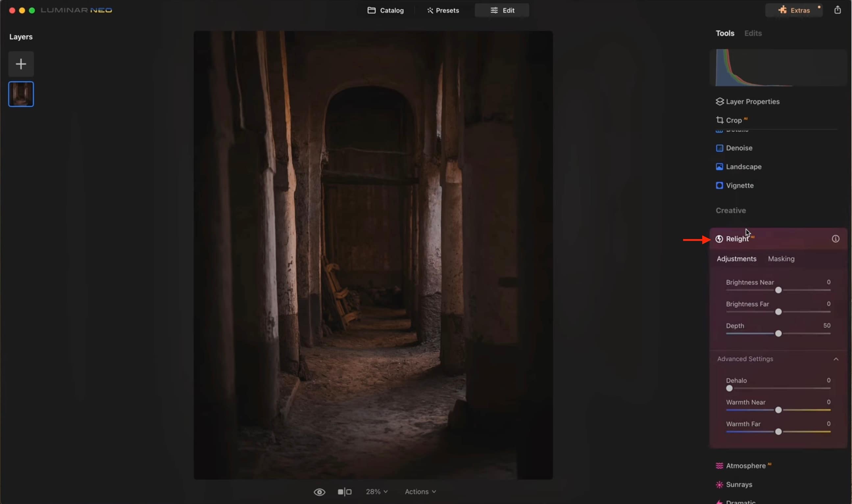Image resolution: width=852 pixels, height=504 pixels.
Task: Toggle the preview eye icon
Action: [x=319, y=491]
